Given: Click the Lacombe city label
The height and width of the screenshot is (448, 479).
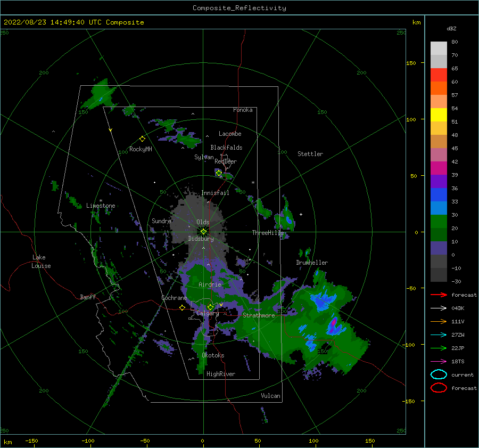Looking at the screenshot, I should pos(230,134).
